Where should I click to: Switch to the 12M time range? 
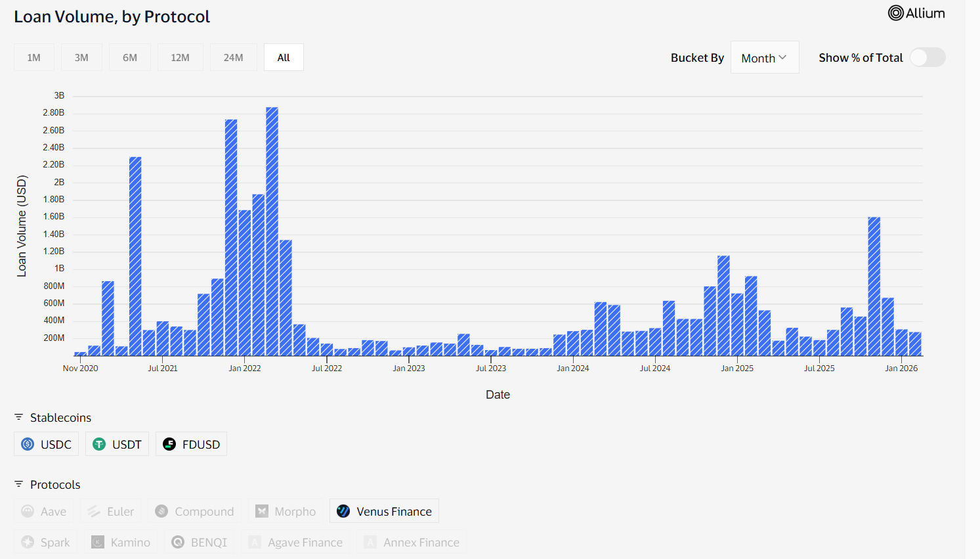180,57
